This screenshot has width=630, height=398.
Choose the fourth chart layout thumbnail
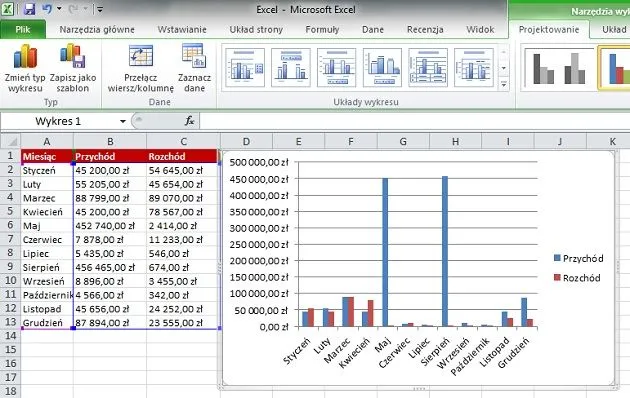point(382,67)
